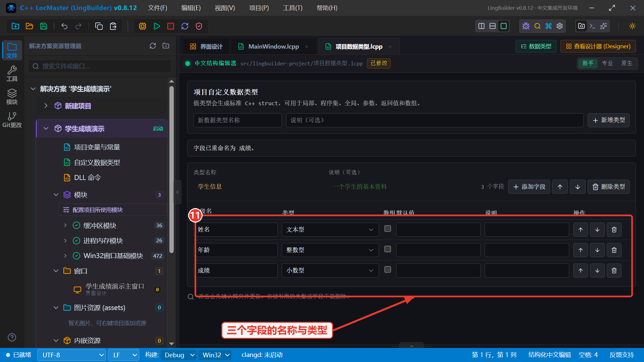Open the UTF-8 encoding dropdown

pyautogui.click(x=71, y=355)
